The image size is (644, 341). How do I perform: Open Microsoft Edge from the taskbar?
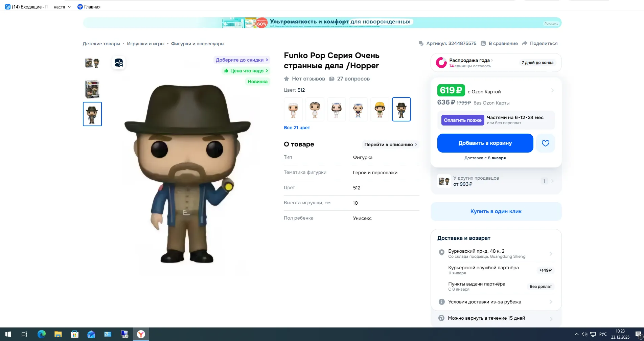click(42, 334)
